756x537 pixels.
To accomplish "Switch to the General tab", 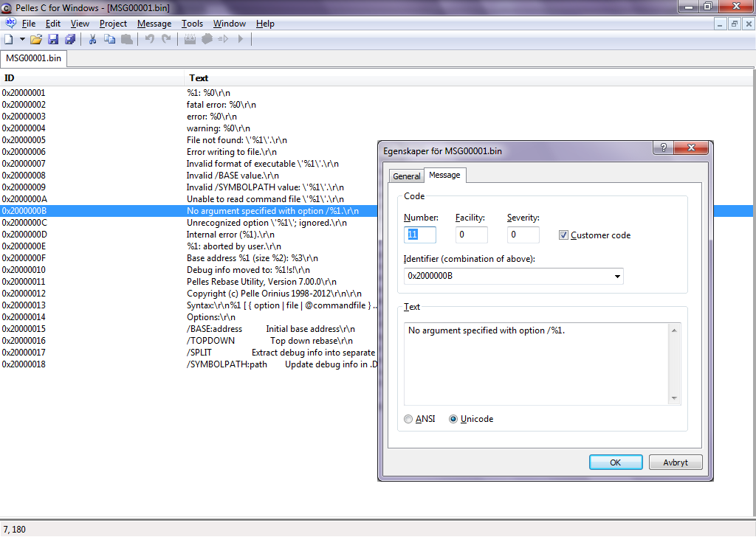I will pyautogui.click(x=407, y=176).
